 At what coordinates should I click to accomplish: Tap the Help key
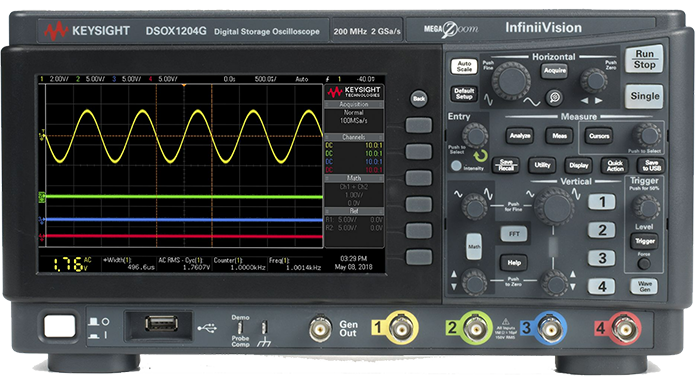[x=514, y=262]
